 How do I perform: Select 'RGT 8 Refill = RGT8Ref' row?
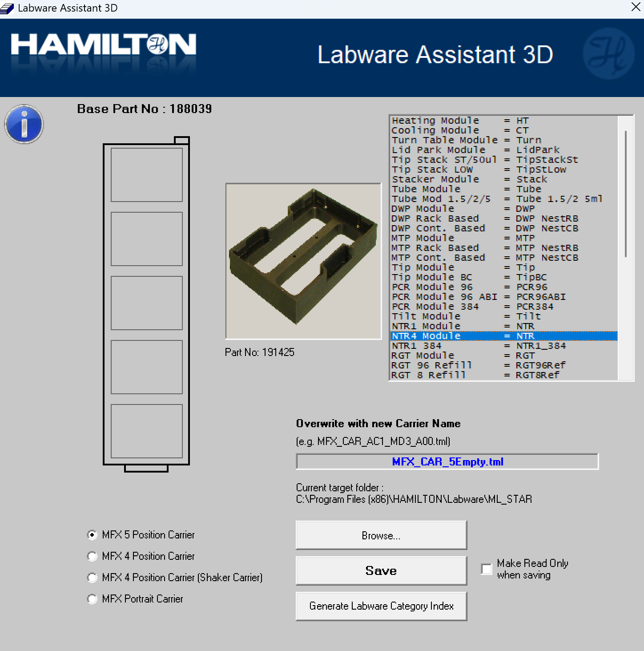pos(504,375)
